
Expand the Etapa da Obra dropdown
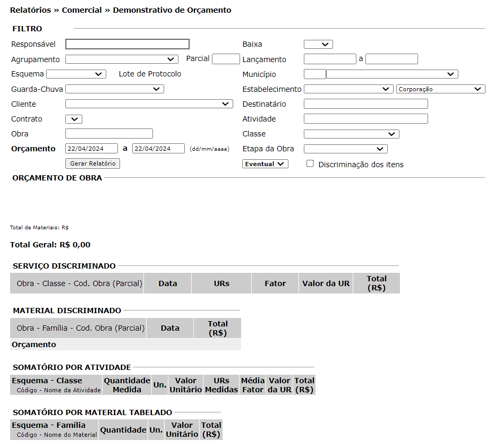[345, 149]
